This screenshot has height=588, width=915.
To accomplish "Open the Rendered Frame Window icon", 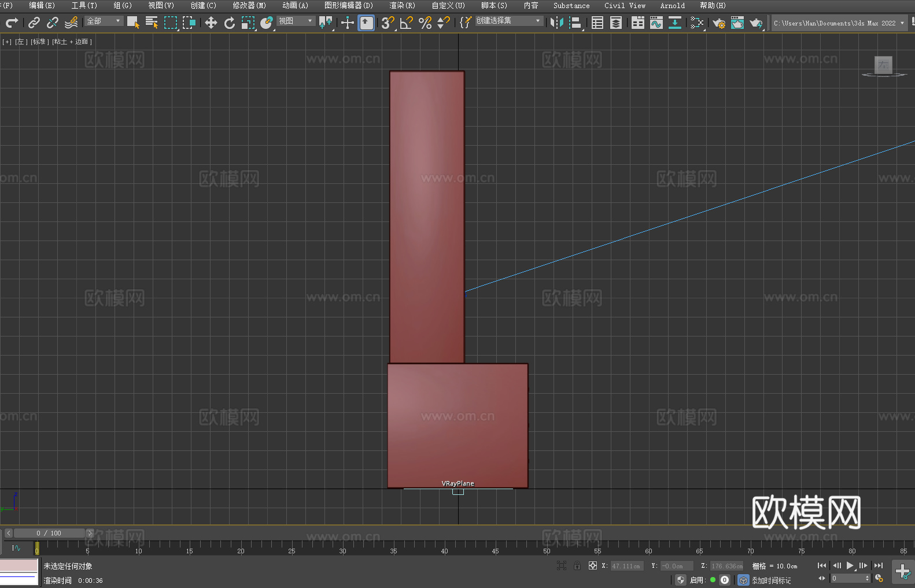I will click(737, 23).
